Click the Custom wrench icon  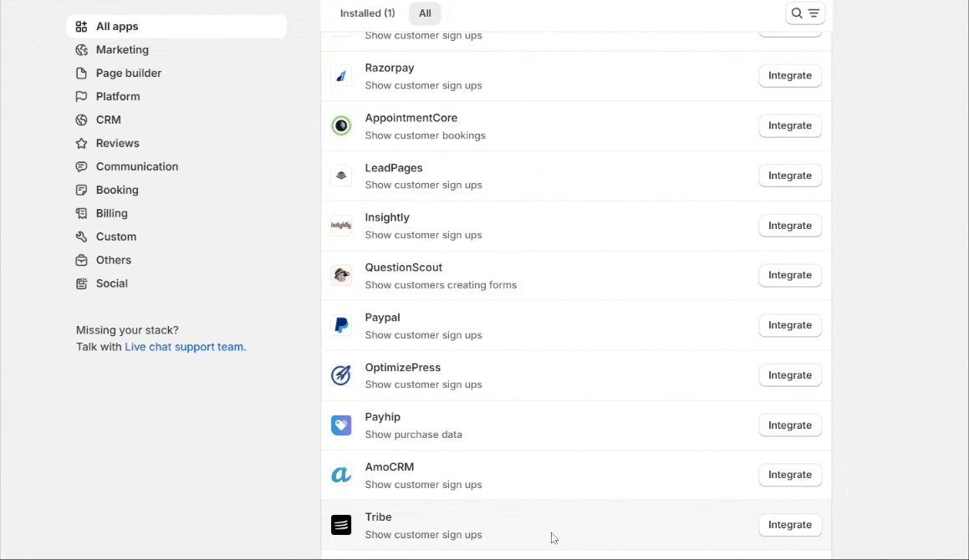(81, 237)
